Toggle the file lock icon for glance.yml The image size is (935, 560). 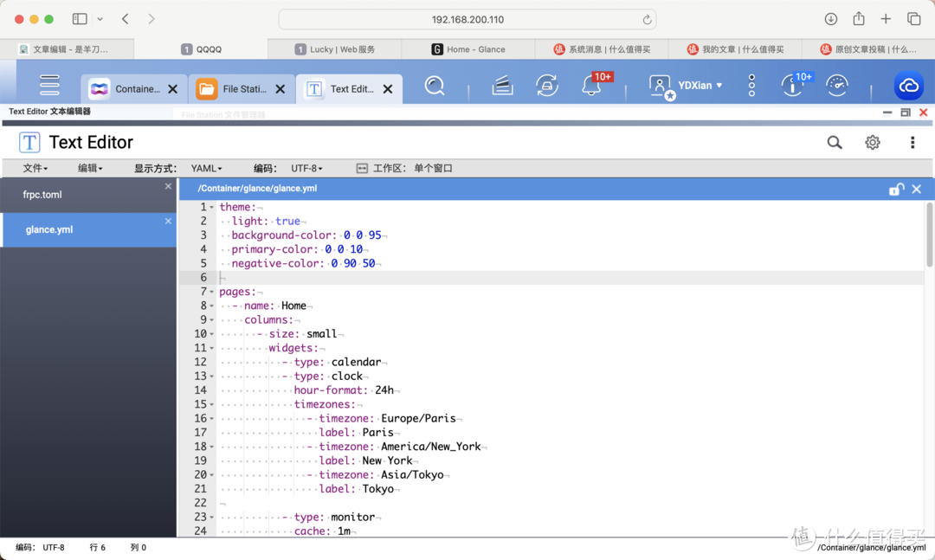click(x=896, y=189)
